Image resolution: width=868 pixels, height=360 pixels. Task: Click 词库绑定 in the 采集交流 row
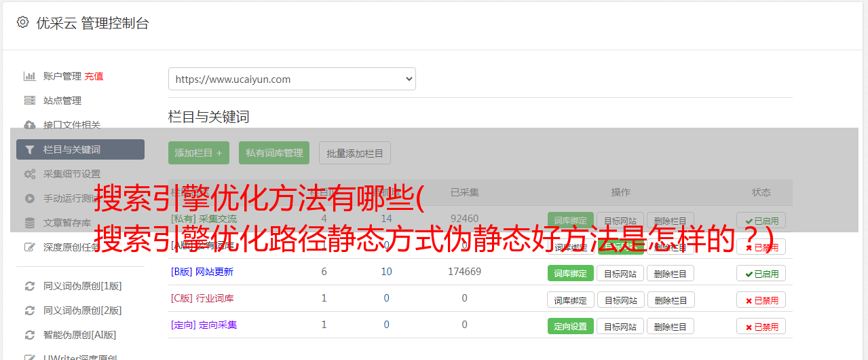(x=570, y=220)
